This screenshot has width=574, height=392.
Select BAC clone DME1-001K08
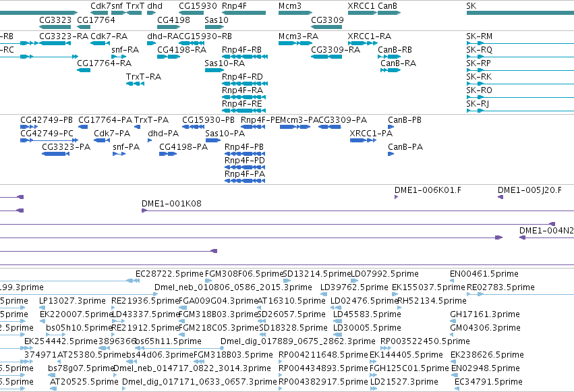(x=171, y=204)
